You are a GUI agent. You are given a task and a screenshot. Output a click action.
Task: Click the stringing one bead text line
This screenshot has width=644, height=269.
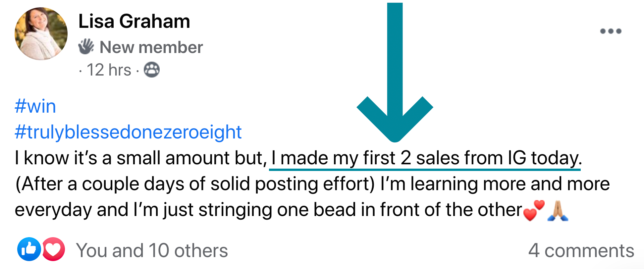pos(268,210)
